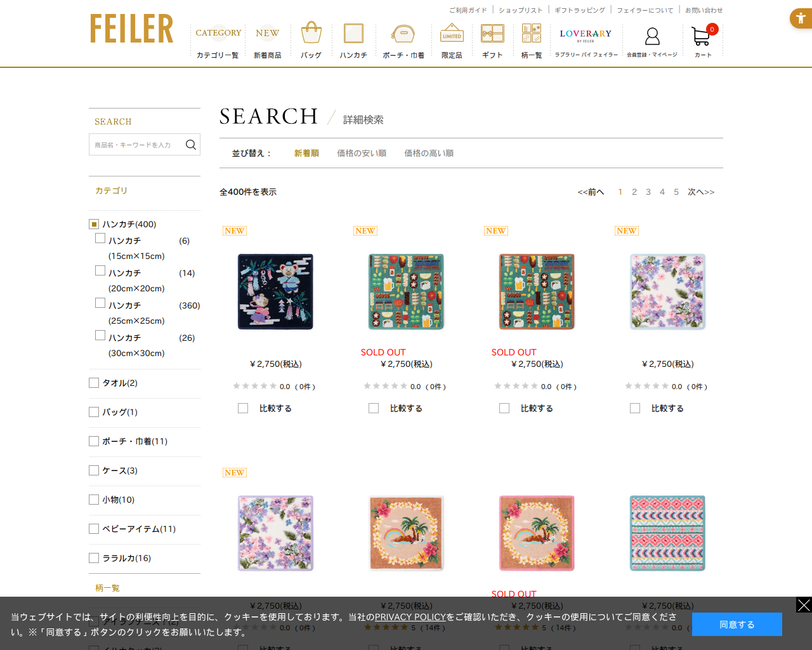Open the ポーチ・巾着 pouch icon
Viewport: 812px width, 650px height.
[403, 33]
